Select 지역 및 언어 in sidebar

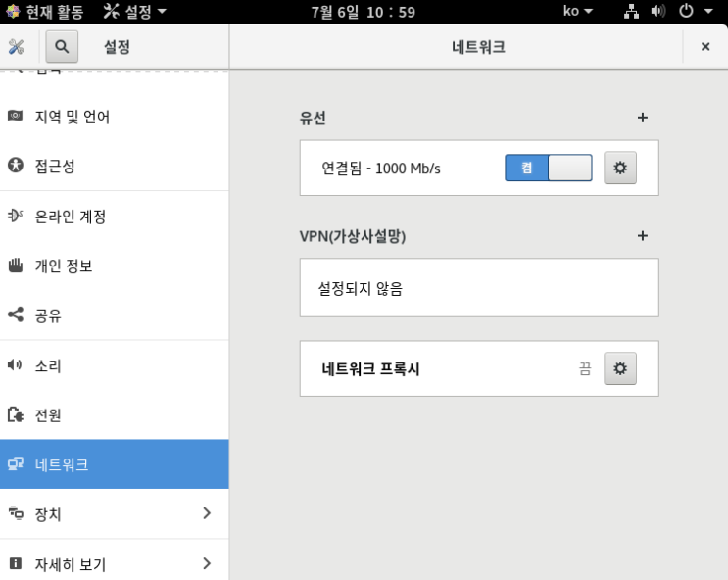tap(115, 116)
